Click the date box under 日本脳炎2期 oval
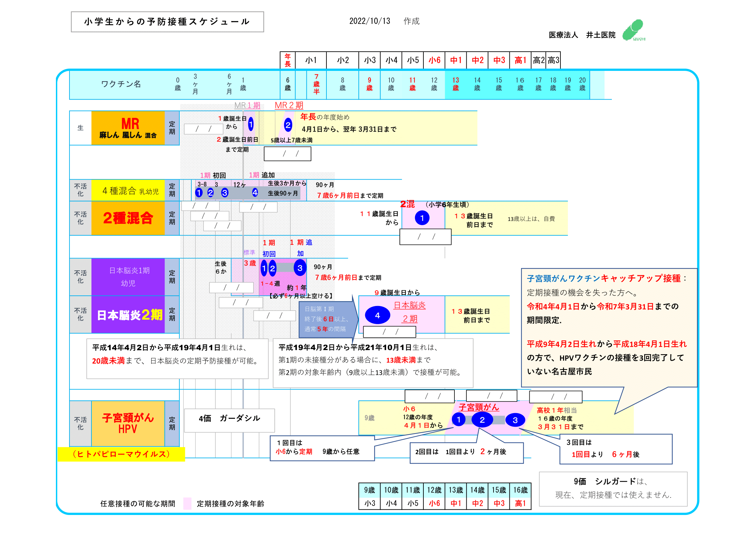 389,332
